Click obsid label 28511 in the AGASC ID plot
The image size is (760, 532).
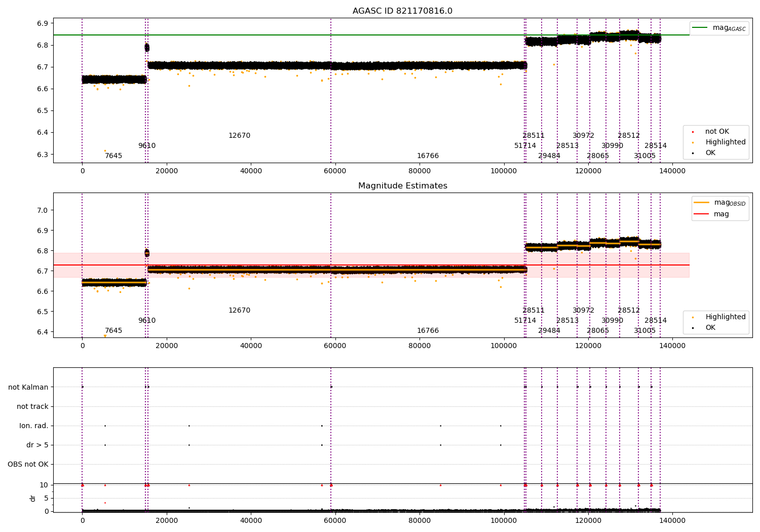534,136
